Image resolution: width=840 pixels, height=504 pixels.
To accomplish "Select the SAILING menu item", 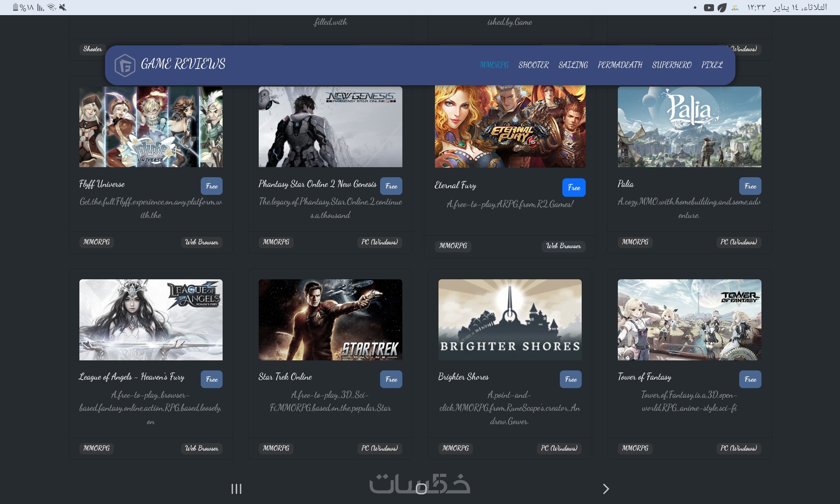I will 573,65.
